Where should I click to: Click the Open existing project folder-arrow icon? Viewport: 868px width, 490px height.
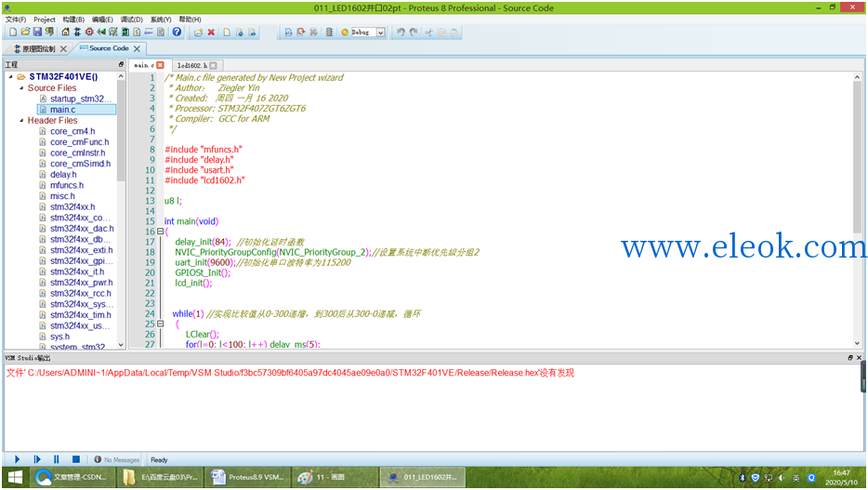click(198, 33)
